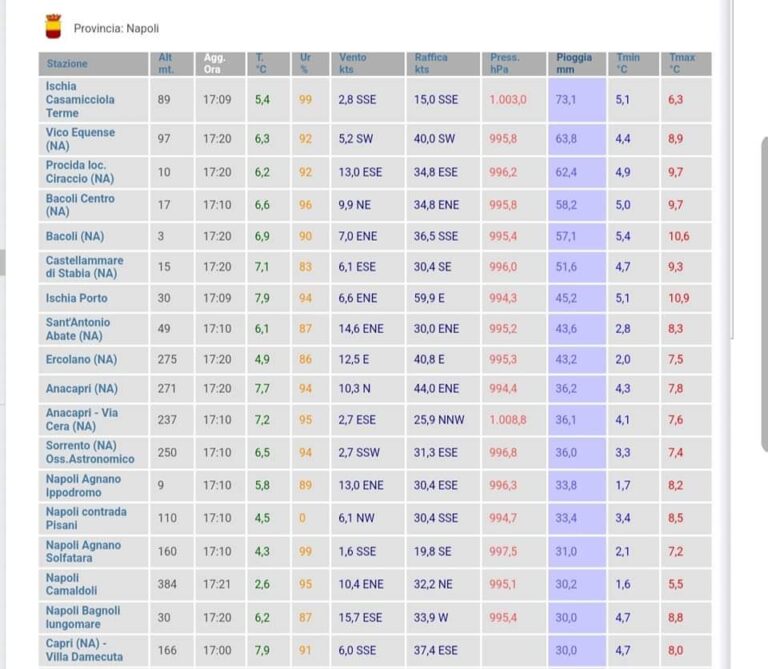768x669 pixels.
Task: Open the Napoli Camaldoli station
Action: pos(74,584)
